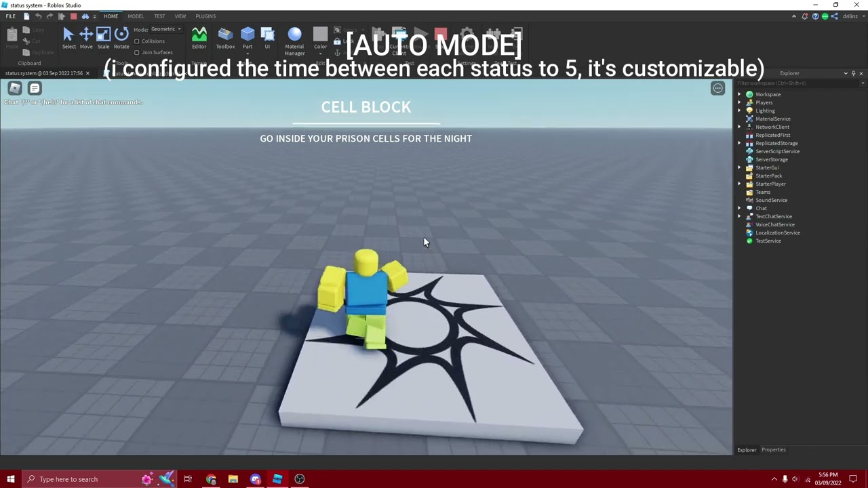Activate the Move tool
Screen dimensions: 868x488
tap(86, 39)
